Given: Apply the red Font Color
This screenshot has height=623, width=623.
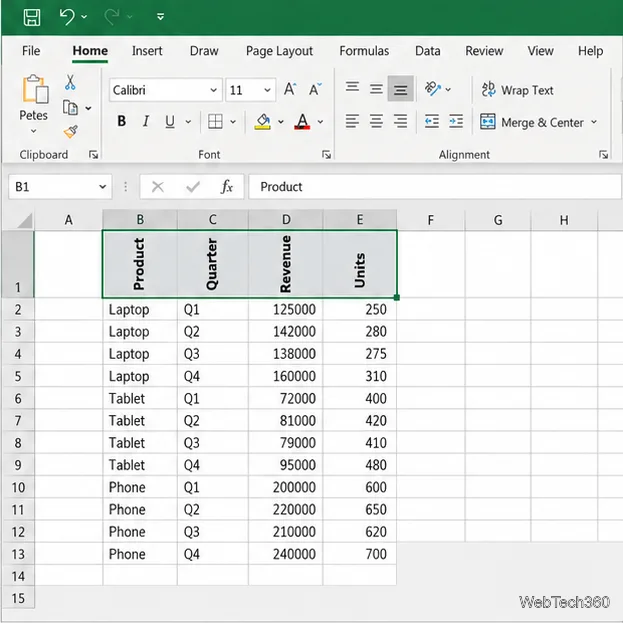Looking at the screenshot, I should point(302,122).
